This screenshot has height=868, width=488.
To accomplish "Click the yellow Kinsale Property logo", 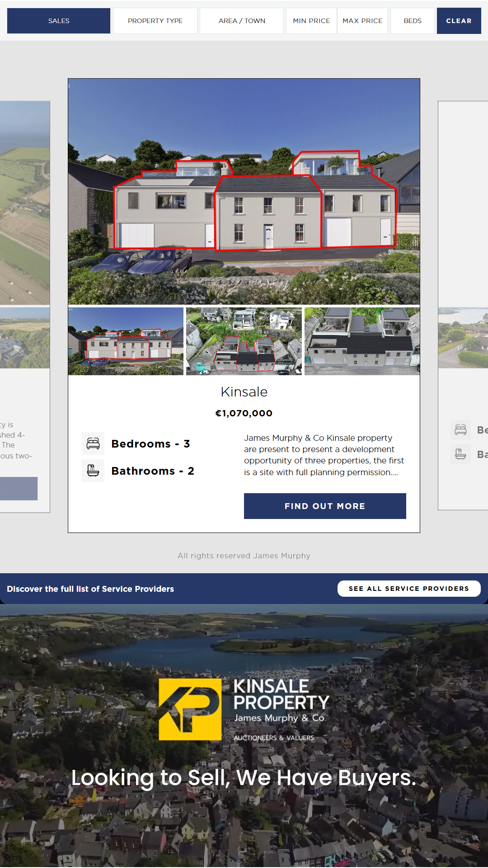I will tap(190, 709).
